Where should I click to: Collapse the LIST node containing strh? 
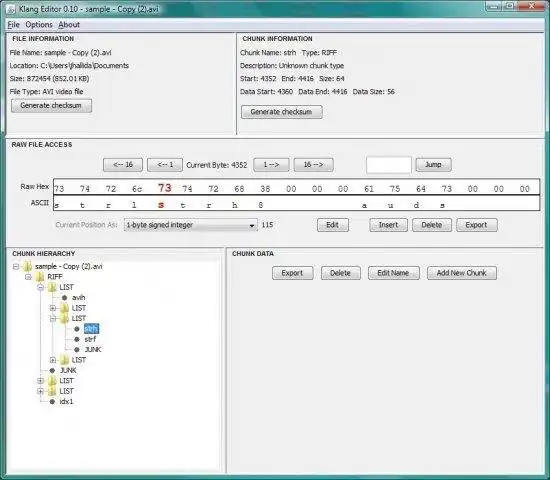click(x=53, y=319)
